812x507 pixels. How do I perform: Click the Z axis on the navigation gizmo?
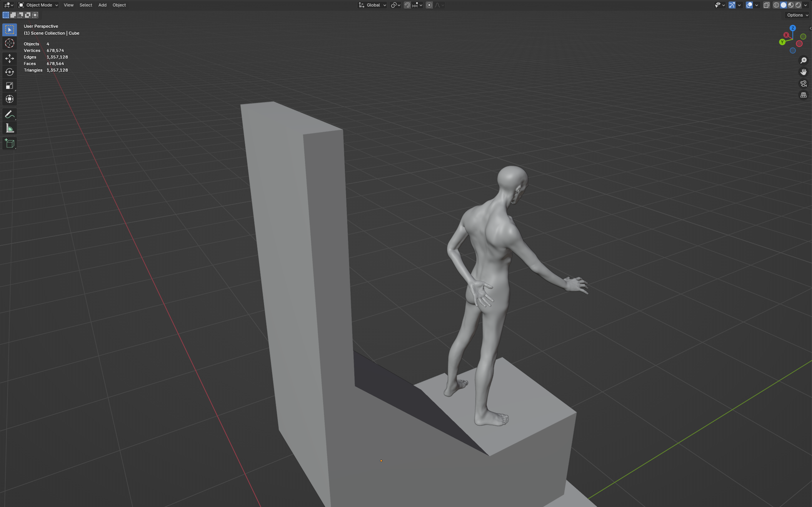click(x=792, y=28)
